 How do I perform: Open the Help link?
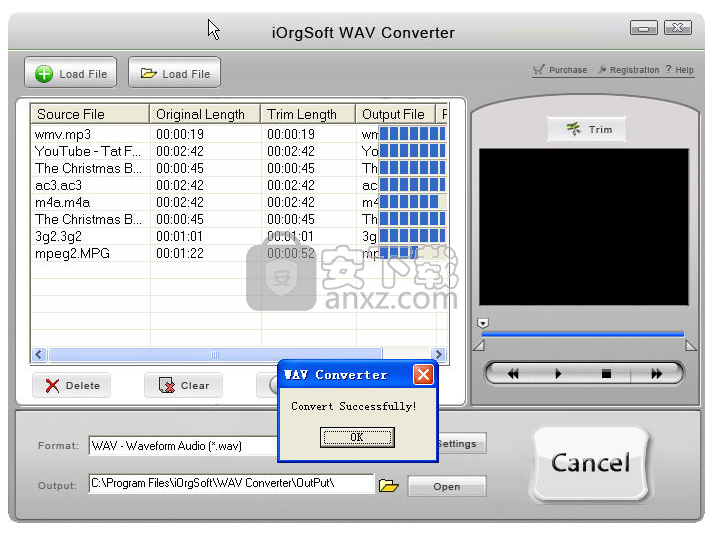(680, 70)
